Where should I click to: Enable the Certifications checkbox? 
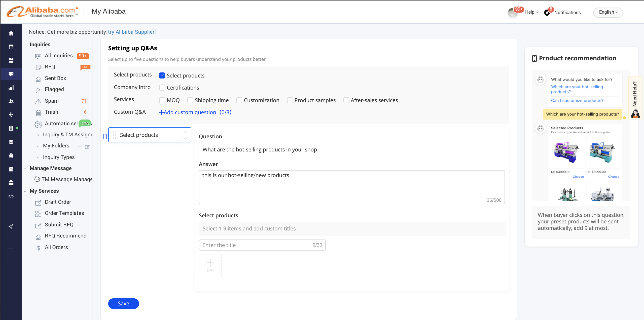[162, 88]
